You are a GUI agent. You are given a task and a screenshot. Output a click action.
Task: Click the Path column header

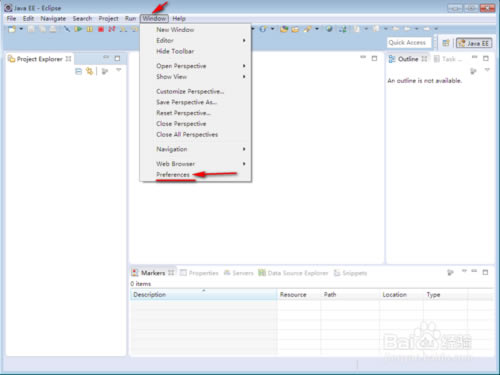coord(350,294)
